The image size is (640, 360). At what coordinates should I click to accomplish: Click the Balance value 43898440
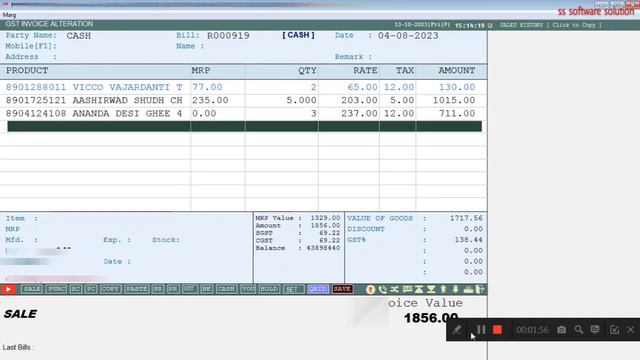pyautogui.click(x=323, y=248)
